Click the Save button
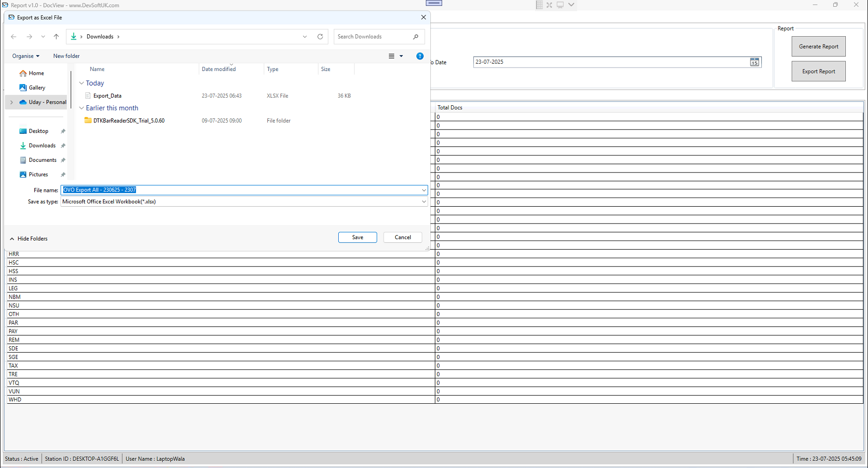This screenshot has height=468, width=868. point(358,237)
